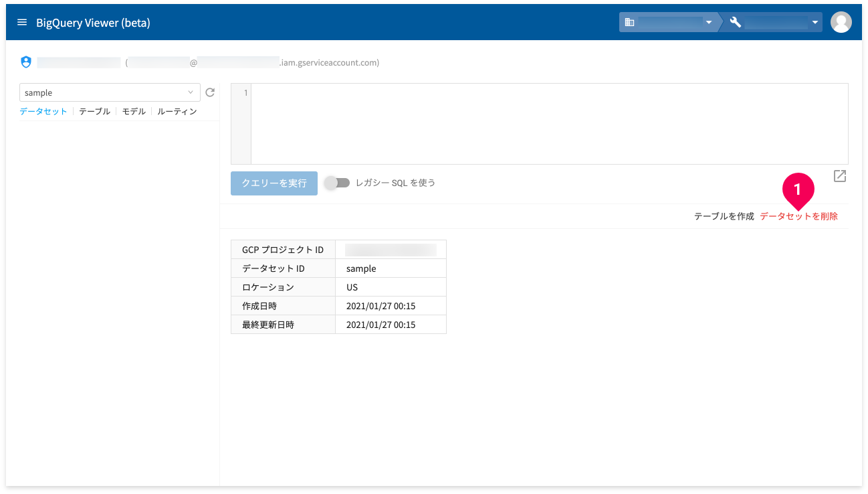The height and width of the screenshot is (494, 868).
Task: Click the wrench project icon
Action: pos(736,22)
